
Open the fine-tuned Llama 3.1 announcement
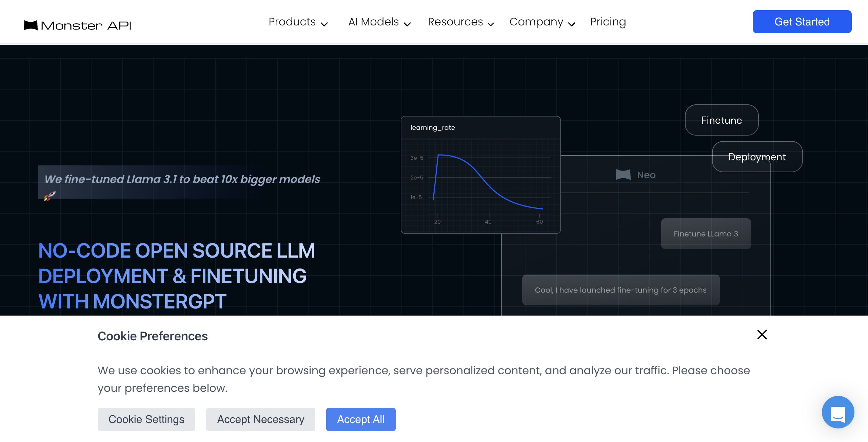182,179
